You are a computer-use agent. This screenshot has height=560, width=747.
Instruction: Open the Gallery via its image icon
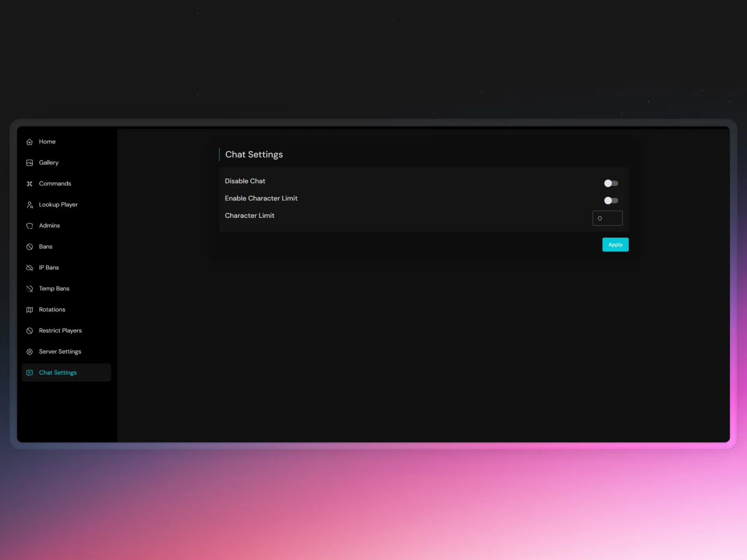(30, 163)
